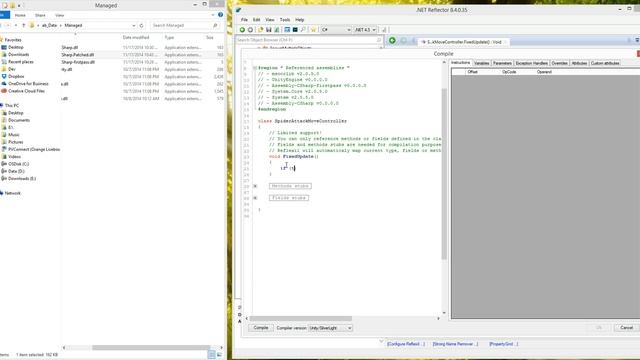Open the Edit menu in Reflector
Screen dimensions: 640x360
[256, 20]
